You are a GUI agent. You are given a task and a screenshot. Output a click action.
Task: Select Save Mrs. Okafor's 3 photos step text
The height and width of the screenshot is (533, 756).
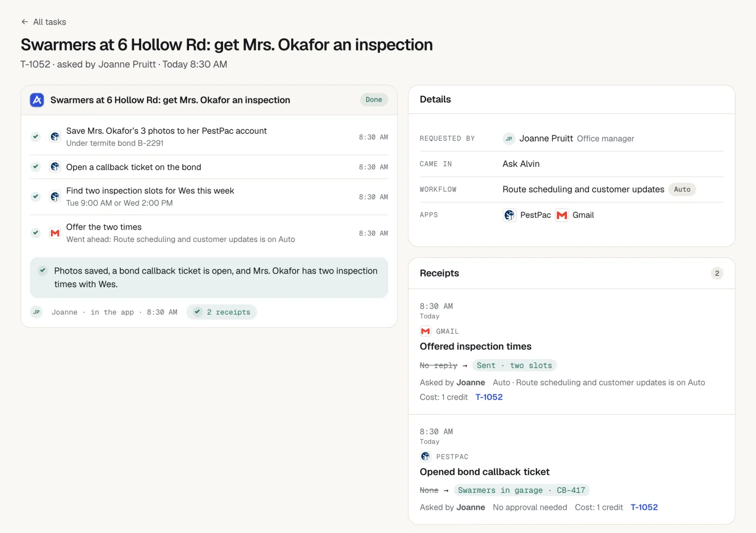166,131
